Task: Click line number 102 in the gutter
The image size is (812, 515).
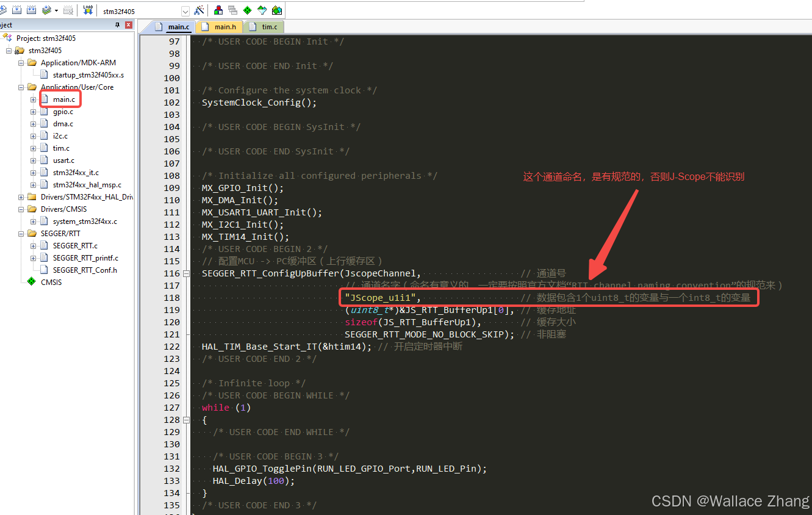Action: pyautogui.click(x=171, y=103)
